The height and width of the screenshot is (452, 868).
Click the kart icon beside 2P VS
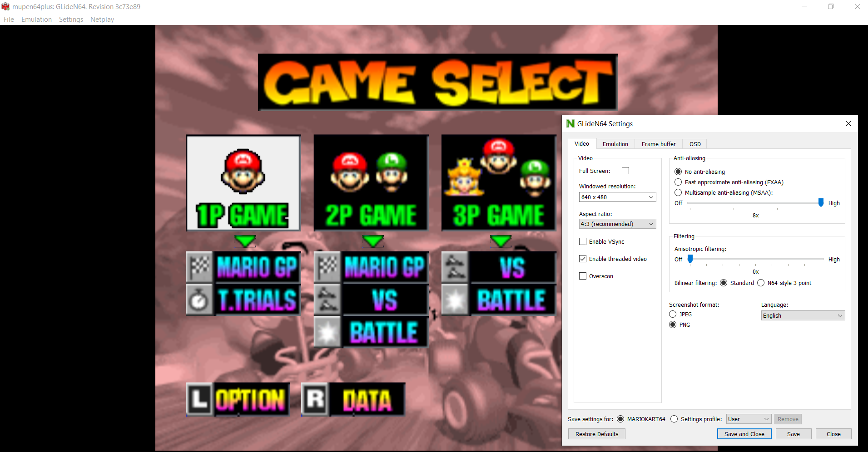point(327,300)
